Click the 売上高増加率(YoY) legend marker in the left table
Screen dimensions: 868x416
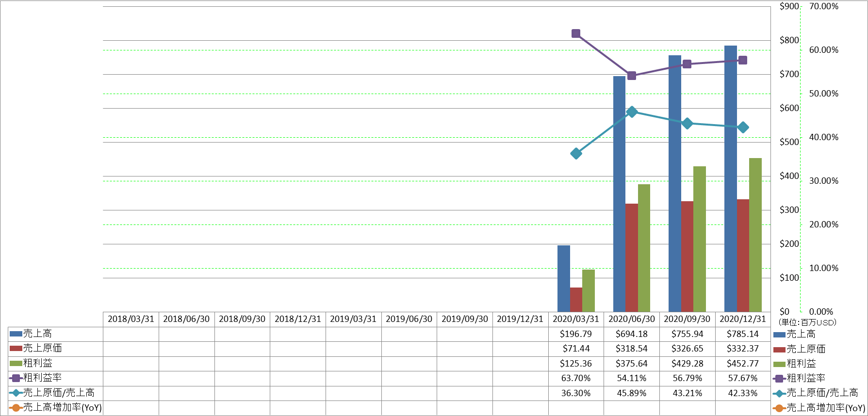pyautogui.click(x=16, y=407)
